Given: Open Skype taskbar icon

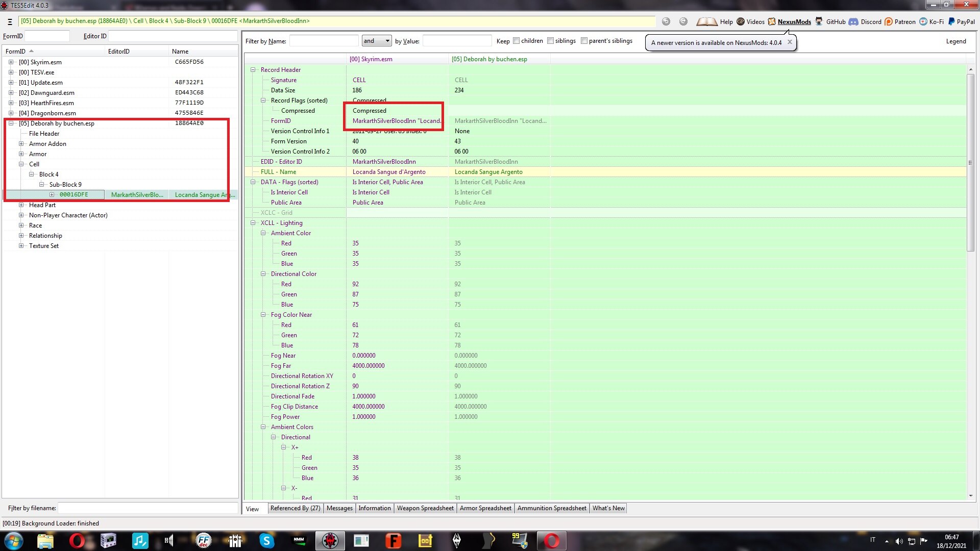Looking at the screenshot, I should 266,541.
